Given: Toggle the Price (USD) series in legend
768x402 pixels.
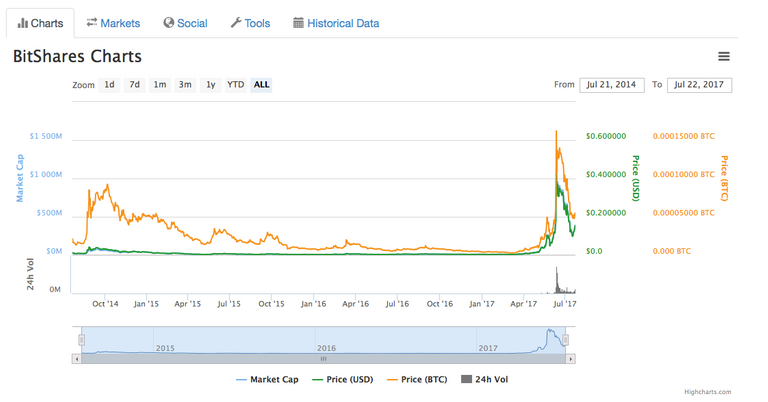Looking at the screenshot, I should [x=342, y=379].
